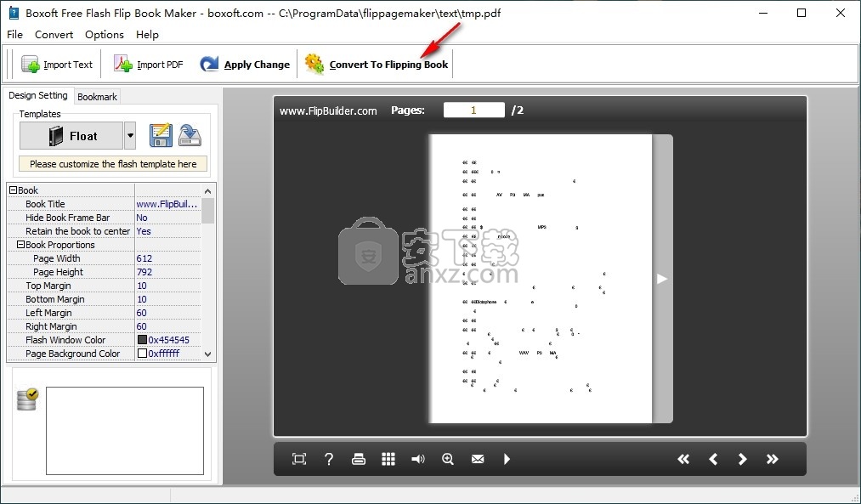861x504 pixels.
Task: Select the Bottom Margin row
Action: pyautogui.click(x=104, y=299)
